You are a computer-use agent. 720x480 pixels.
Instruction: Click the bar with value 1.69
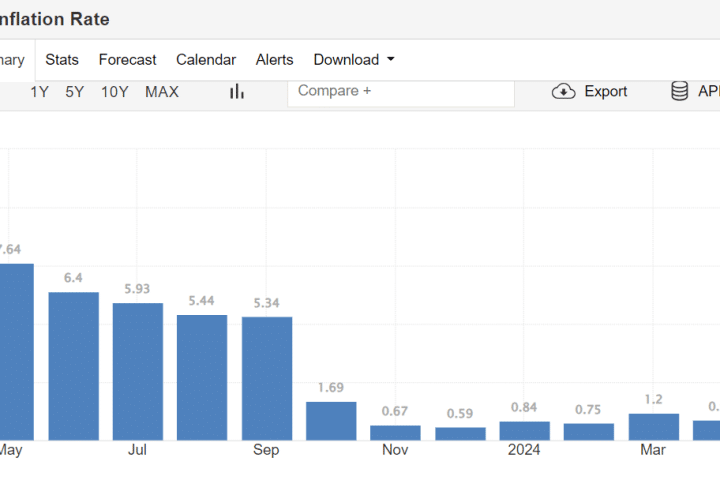(x=331, y=421)
